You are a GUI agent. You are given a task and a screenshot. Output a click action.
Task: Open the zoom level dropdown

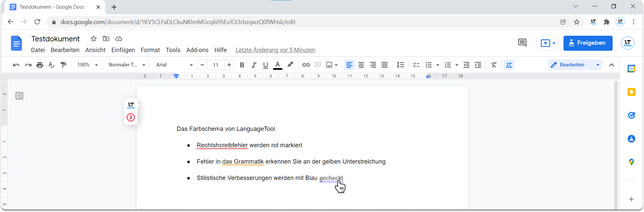pyautogui.click(x=88, y=65)
